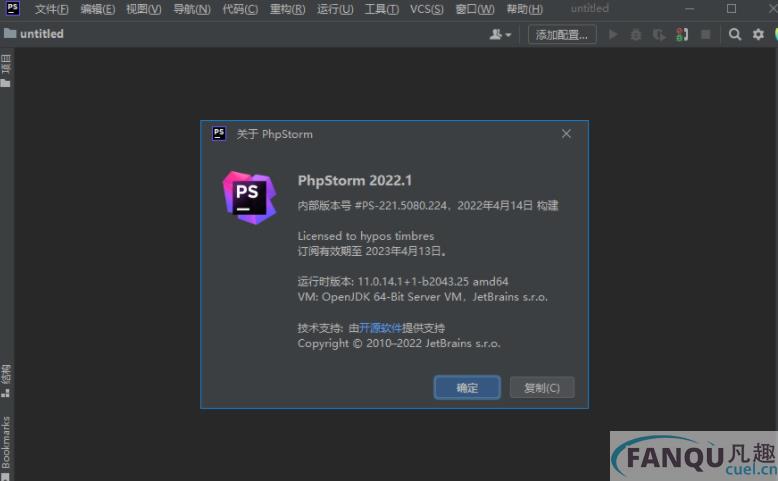Select the untitled project breadcrumb
Viewport: 778px width, 481px height.
tap(34, 34)
